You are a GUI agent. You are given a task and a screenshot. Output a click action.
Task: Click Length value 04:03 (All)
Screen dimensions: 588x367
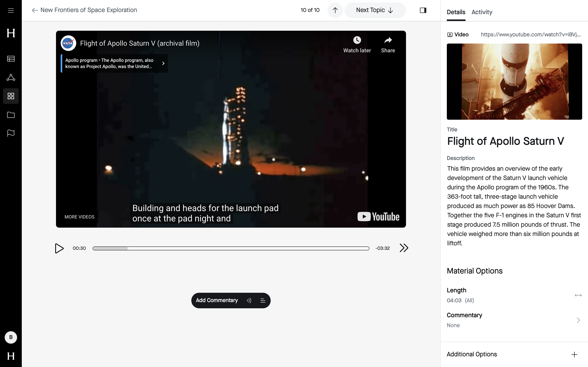pyautogui.click(x=460, y=300)
